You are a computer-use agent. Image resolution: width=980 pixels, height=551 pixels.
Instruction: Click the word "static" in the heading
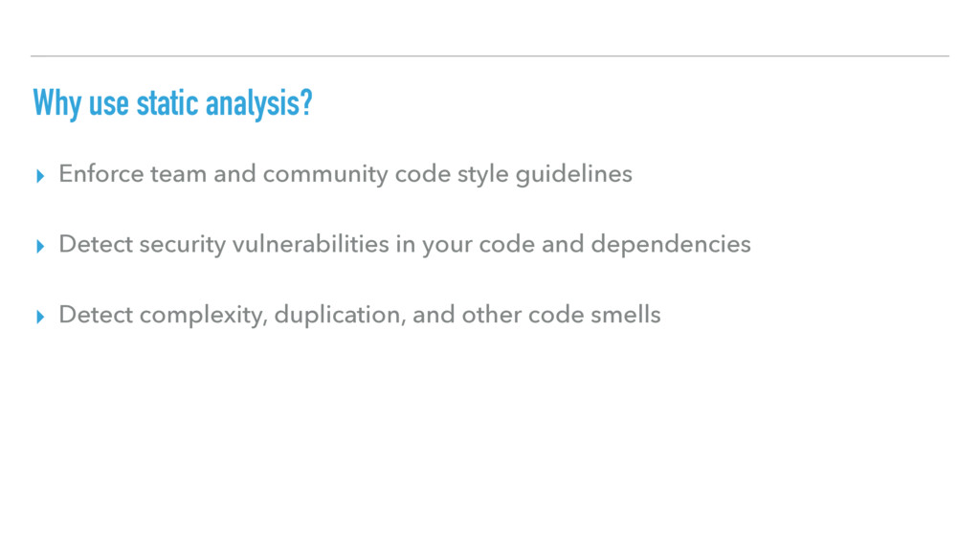pos(167,103)
